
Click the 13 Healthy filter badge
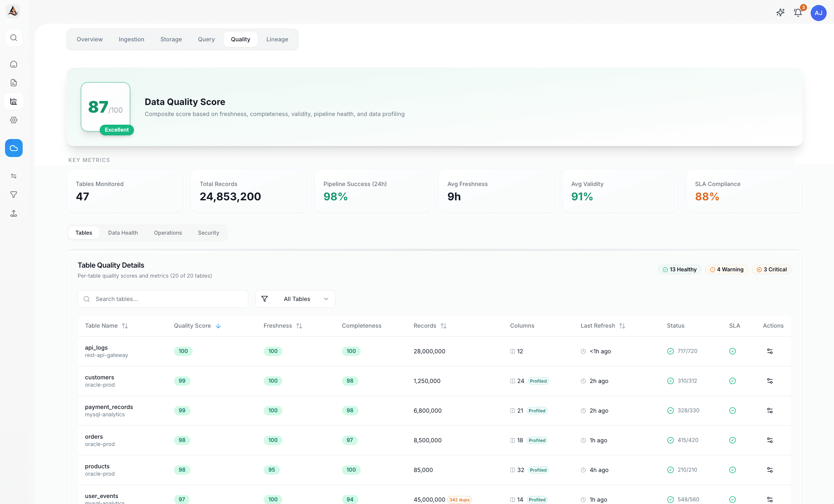[x=680, y=269]
